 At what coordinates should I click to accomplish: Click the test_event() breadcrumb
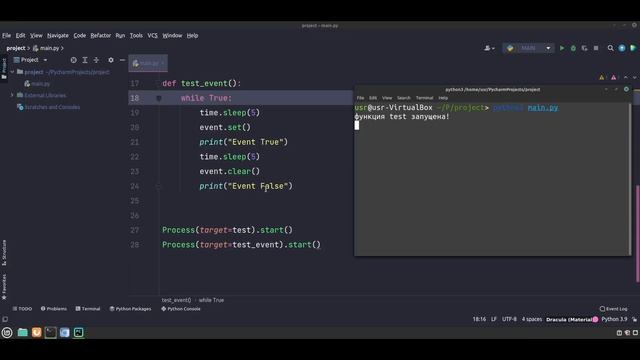[176, 300]
